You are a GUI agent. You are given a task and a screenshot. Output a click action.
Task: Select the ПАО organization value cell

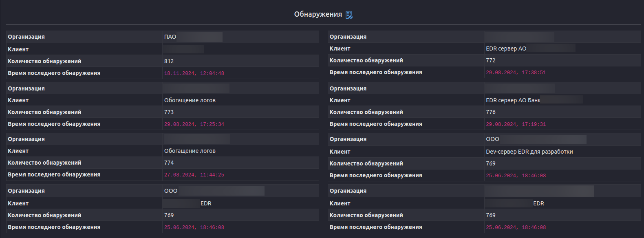tap(170, 37)
